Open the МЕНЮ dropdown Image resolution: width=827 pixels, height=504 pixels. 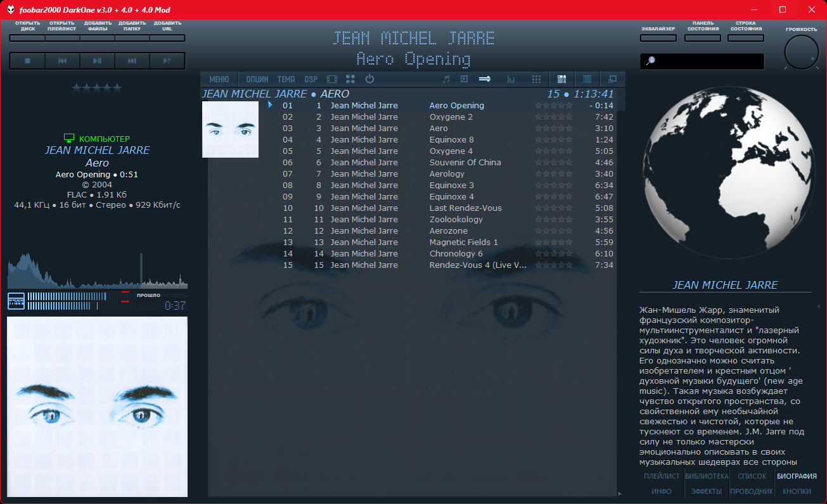219,79
